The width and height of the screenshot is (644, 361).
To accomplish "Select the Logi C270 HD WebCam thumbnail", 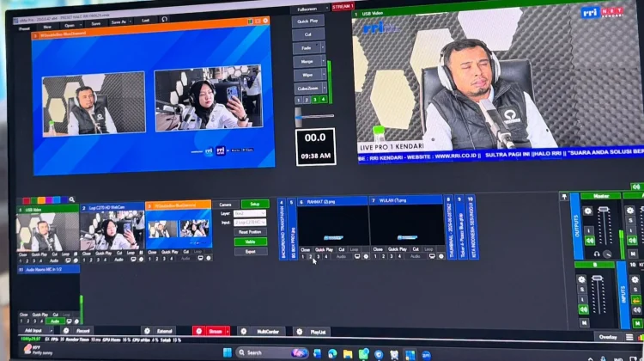I will [112, 230].
